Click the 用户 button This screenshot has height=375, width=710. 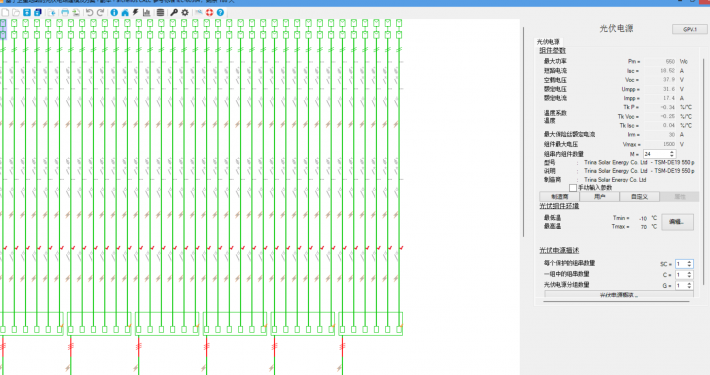coord(600,197)
